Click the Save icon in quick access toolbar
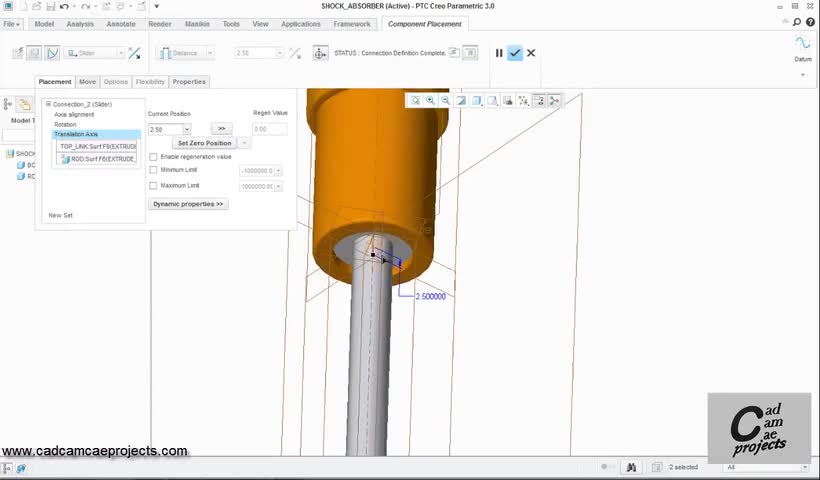 click(x=50, y=7)
